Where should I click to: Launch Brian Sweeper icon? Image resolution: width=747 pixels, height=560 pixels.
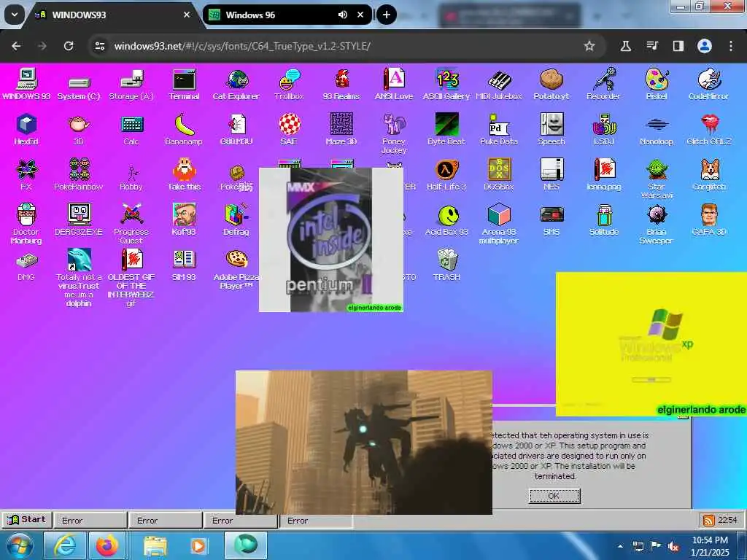[657, 224]
